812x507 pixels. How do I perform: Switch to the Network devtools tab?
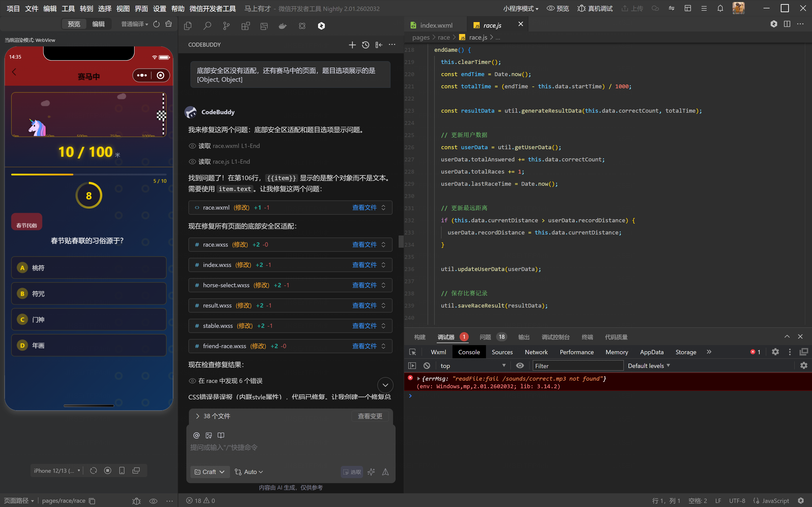(x=536, y=352)
